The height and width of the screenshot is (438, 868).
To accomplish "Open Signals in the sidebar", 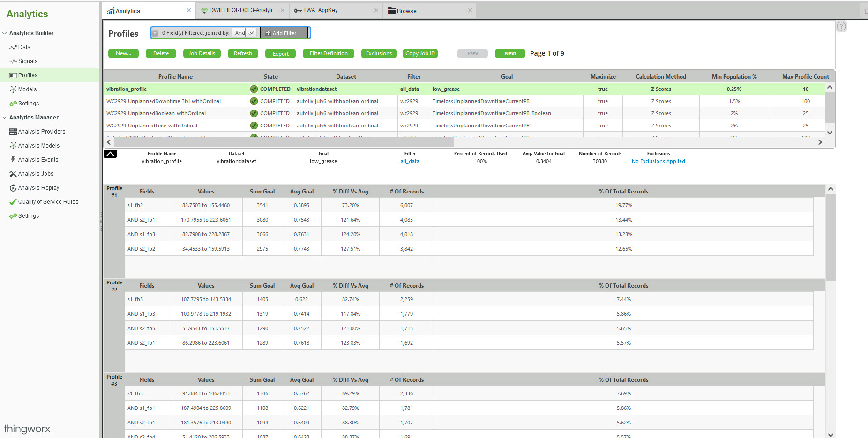I will tap(28, 61).
